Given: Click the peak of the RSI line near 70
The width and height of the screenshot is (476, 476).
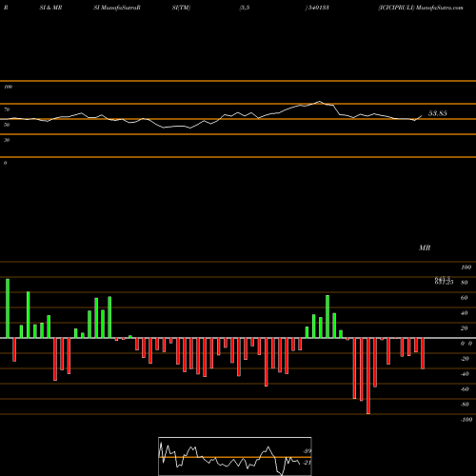Looking at the screenshot, I should [x=320, y=102].
